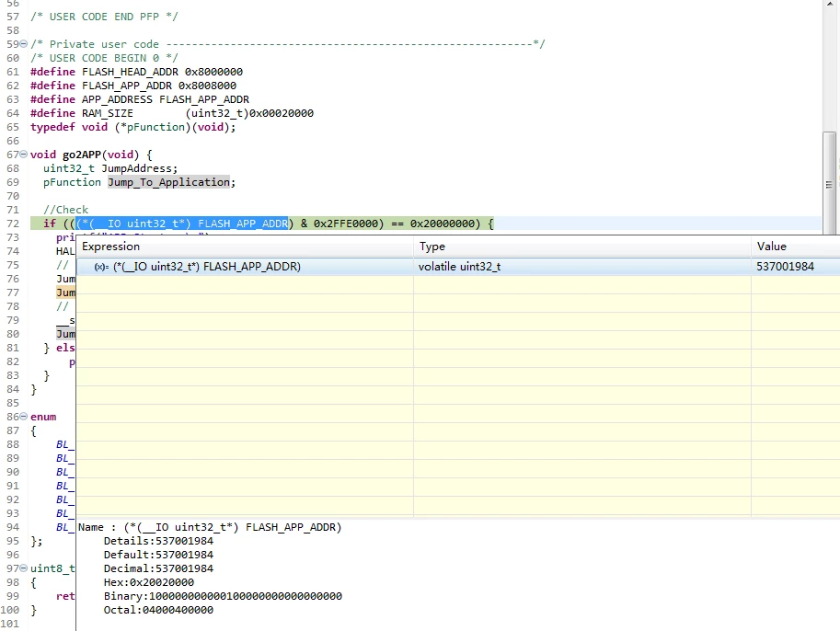Click highlighted Jump_To_Application on line 69
The height and width of the screenshot is (631, 840).
pyautogui.click(x=168, y=182)
